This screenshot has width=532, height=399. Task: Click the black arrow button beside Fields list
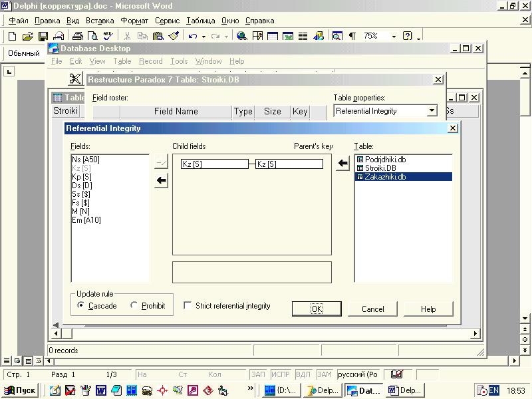coord(161,180)
